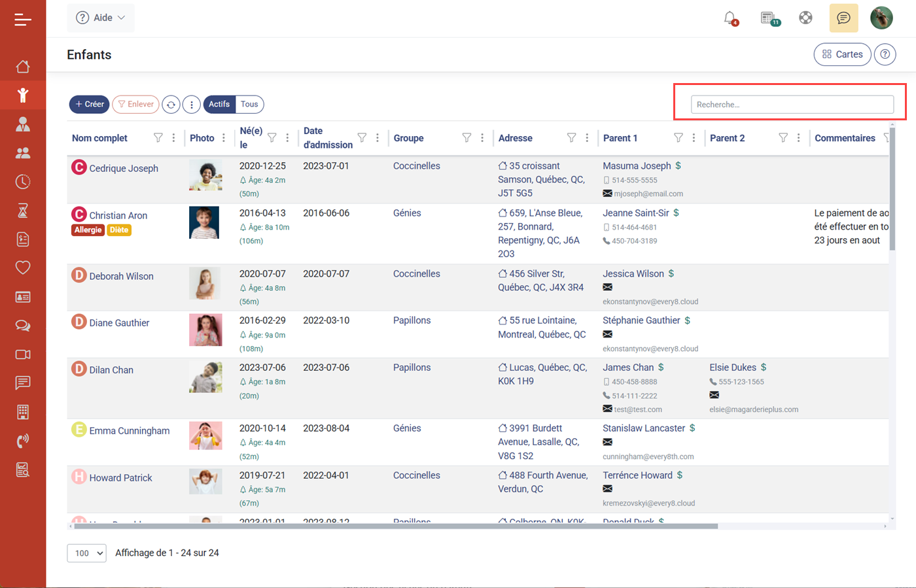
Task: Open the page size dropdown showing 100
Action: click(x=86, y=553)
